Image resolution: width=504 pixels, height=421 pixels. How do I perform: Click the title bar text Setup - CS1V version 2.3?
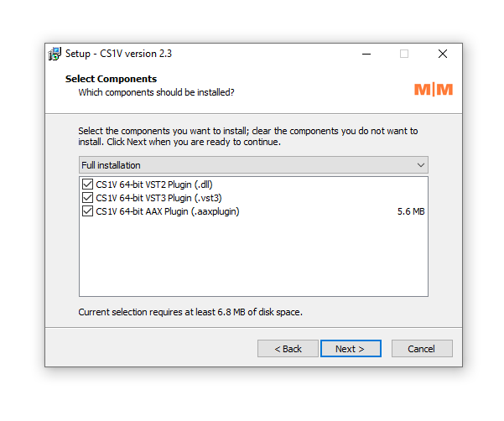tap(118, 54)
